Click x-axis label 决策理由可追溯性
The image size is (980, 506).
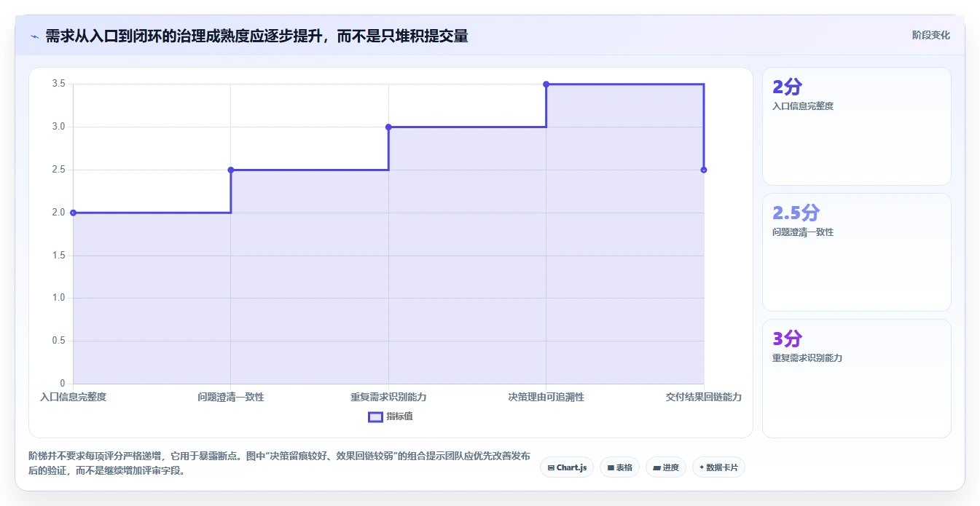(x=546, y=397)
